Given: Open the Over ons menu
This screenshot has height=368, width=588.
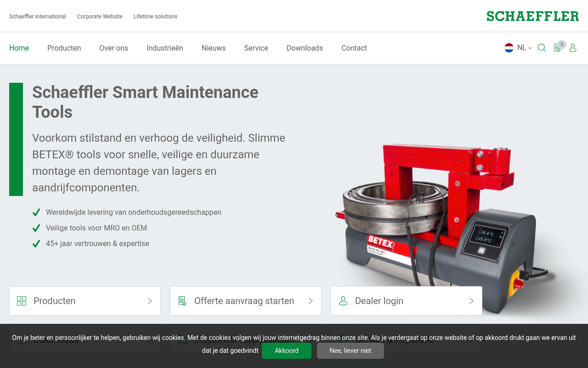Looking at the screenshot, I should [114, 48].
